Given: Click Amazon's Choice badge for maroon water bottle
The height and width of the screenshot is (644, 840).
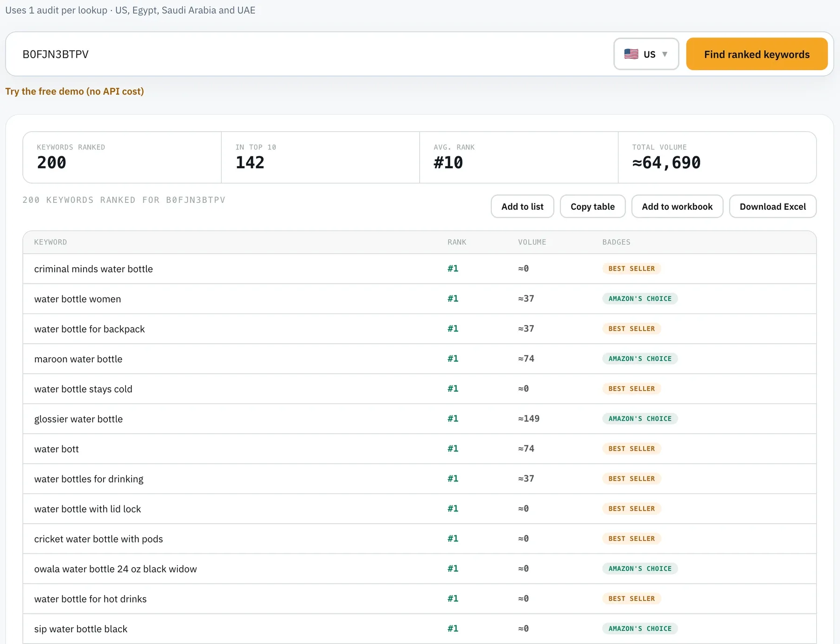Looking at the screenshot, I should coord(640,359).
